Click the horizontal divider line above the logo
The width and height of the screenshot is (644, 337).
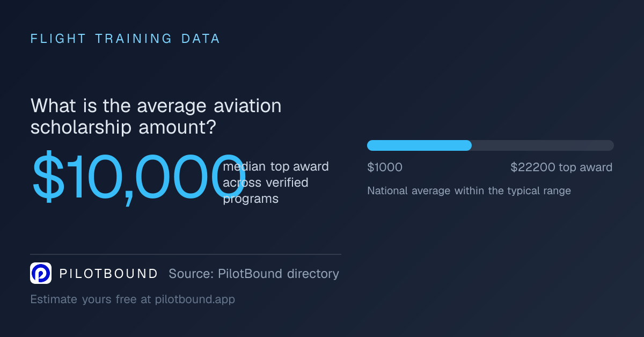(186, 254)
